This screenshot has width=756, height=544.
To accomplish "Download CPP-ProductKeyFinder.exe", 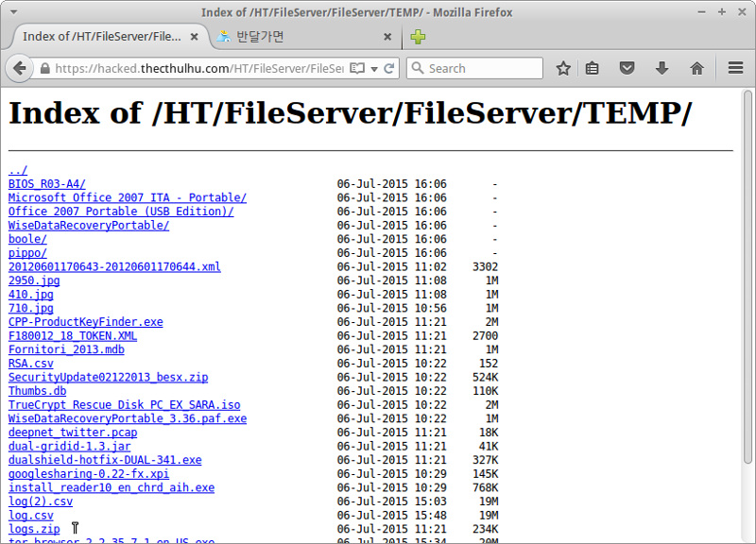I will 85,322.
